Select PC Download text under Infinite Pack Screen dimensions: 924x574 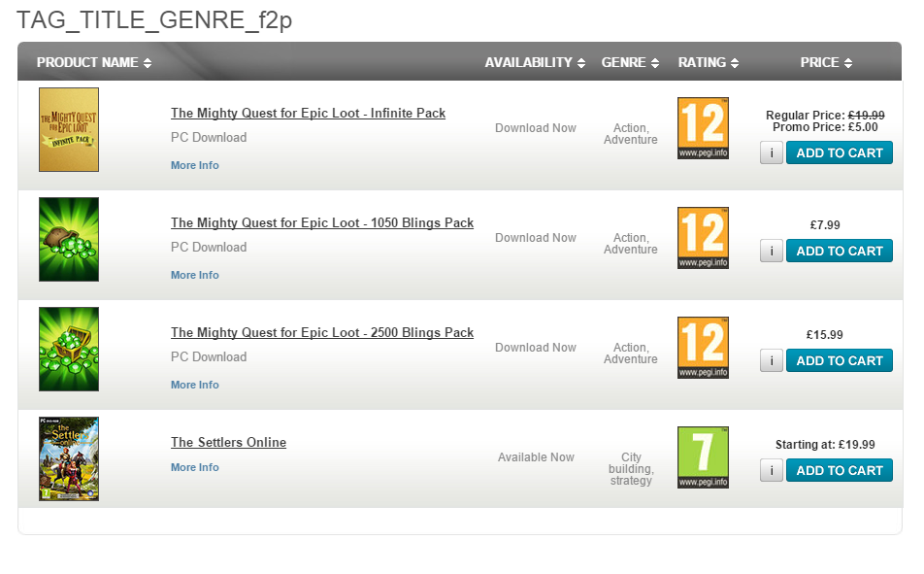pos(209,138)
